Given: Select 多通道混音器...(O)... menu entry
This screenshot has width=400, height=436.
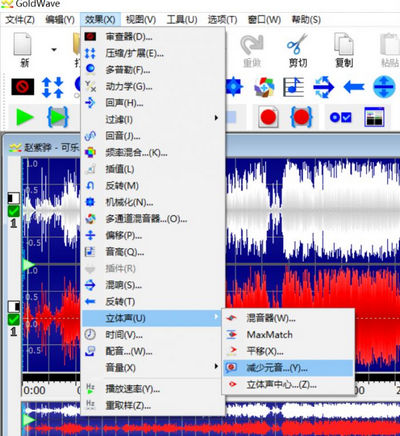Looking at the screenshot, I should pyautogui.click(x=153, y=219).
